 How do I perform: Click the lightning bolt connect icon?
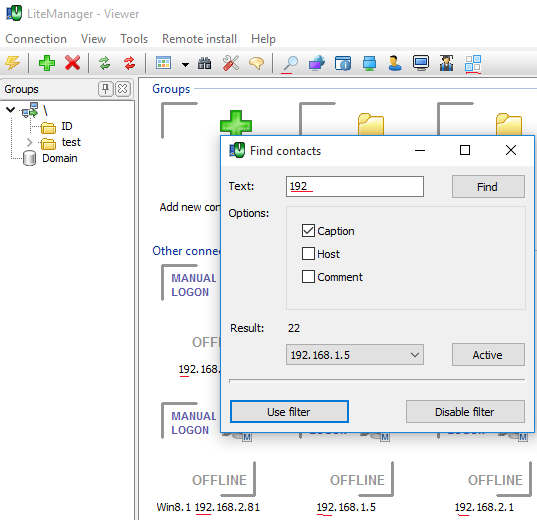(x=13, y=63)
